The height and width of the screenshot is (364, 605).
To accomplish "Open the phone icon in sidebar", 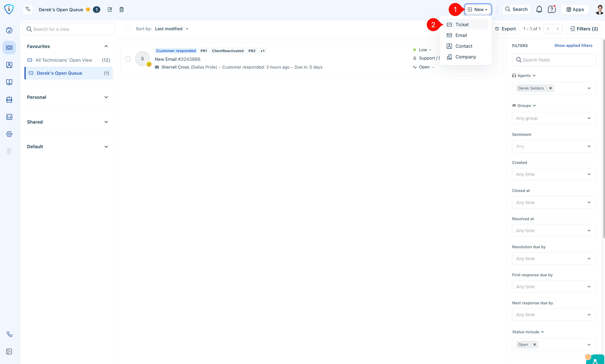I will pyautogui.click(x=9, y=334).
